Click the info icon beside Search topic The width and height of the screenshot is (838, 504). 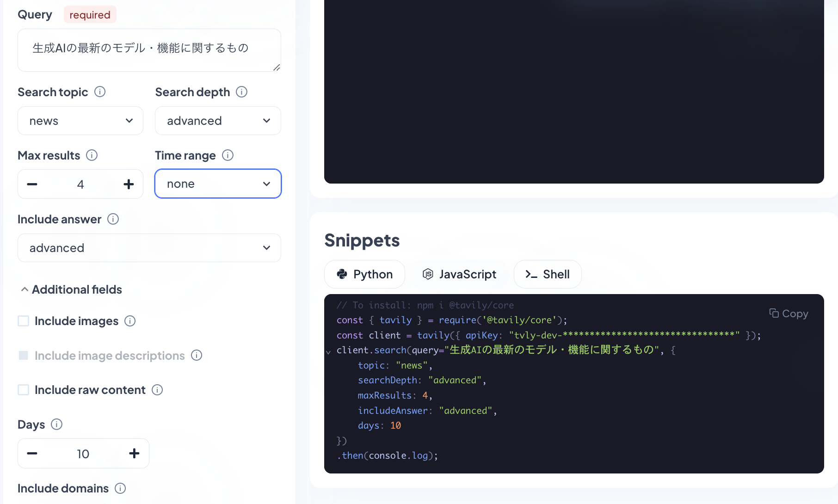coord(100,92)
